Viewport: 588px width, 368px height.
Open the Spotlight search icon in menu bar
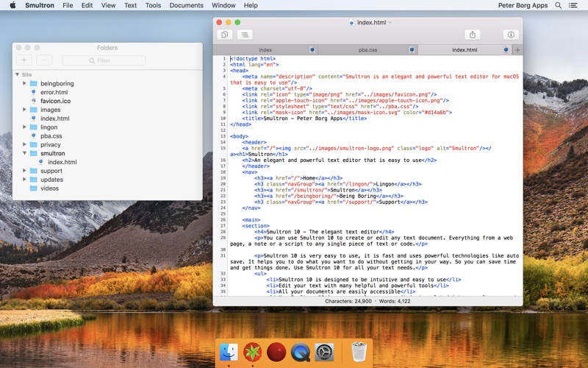click(x=559, y=5)
